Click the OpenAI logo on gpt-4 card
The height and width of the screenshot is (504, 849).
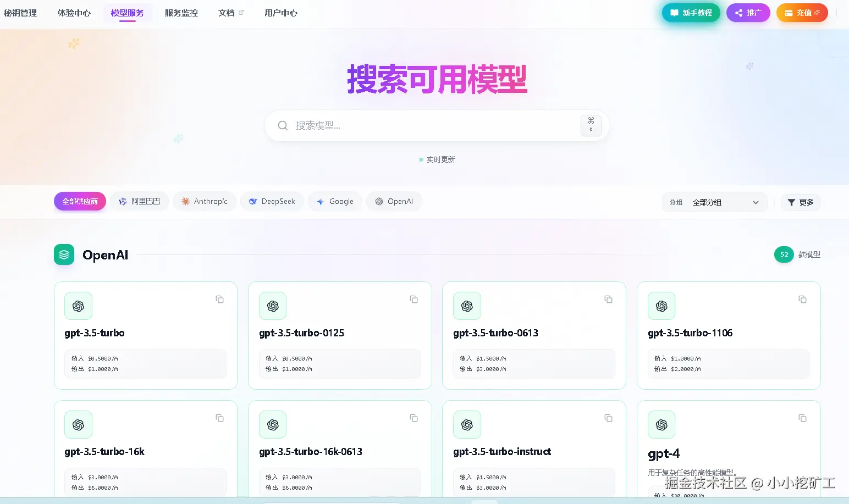click(661, 425)
